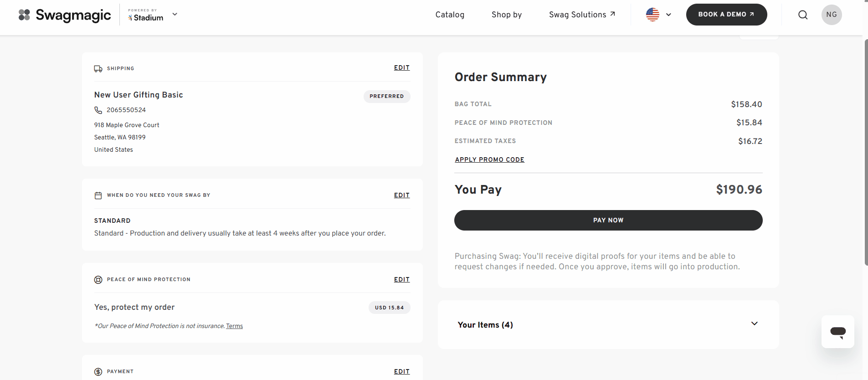Edit the Payment section

[402, 372]
